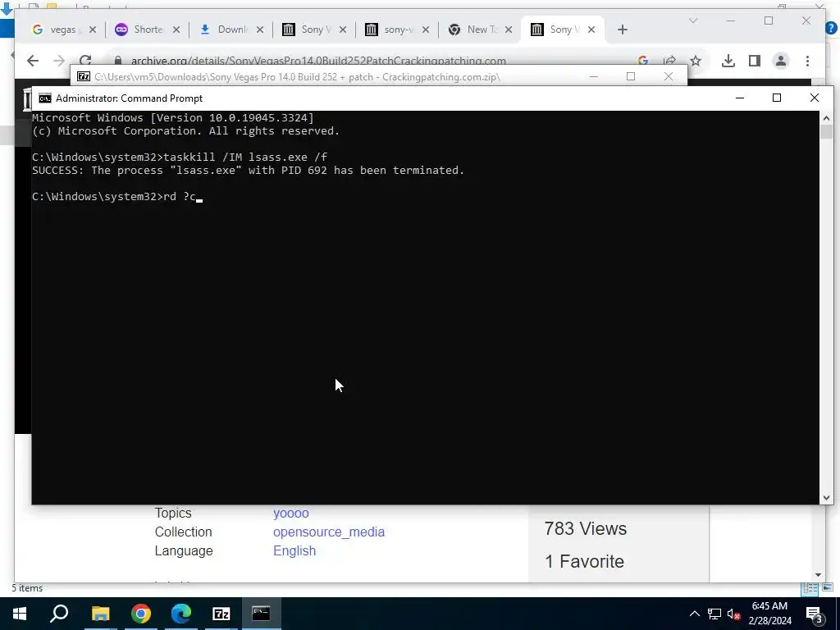Close the 'Shorte' tab
This screenshot has height=630, width=840.
[x=176, y=30]
